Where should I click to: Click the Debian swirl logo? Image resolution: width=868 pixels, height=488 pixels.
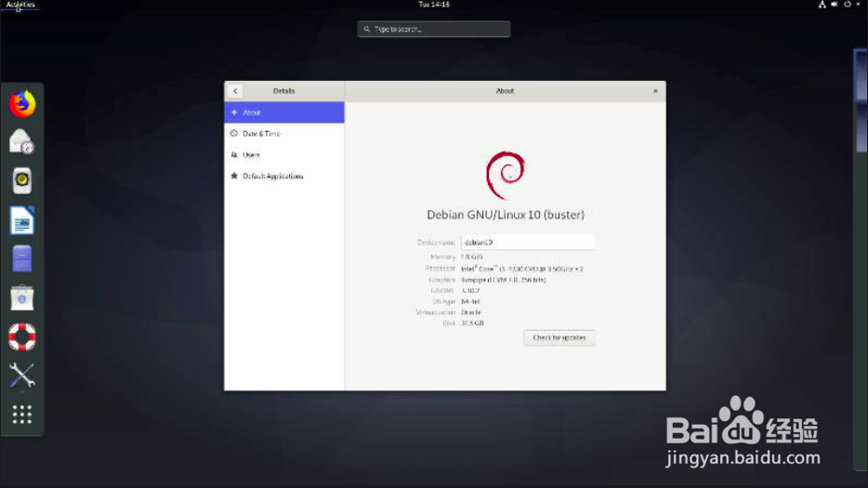click(x=506, y=175)
